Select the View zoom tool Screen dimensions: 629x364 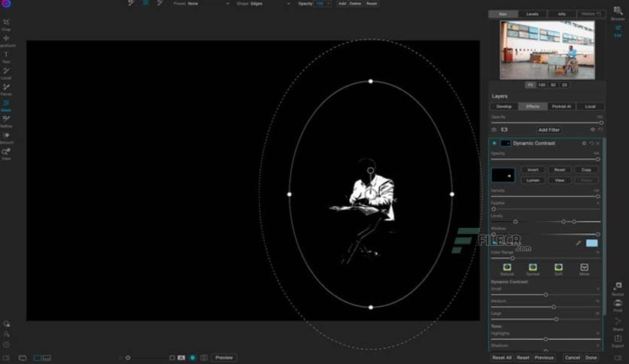tap(6, 153)
